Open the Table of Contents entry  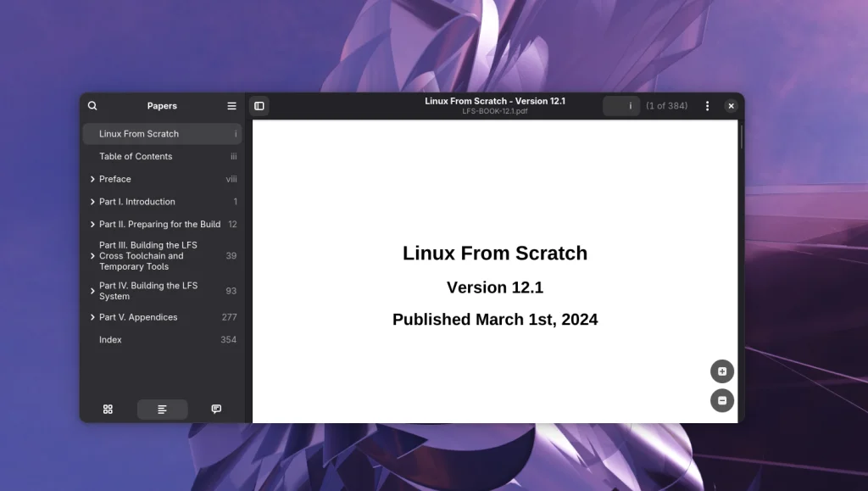(136, 156)
